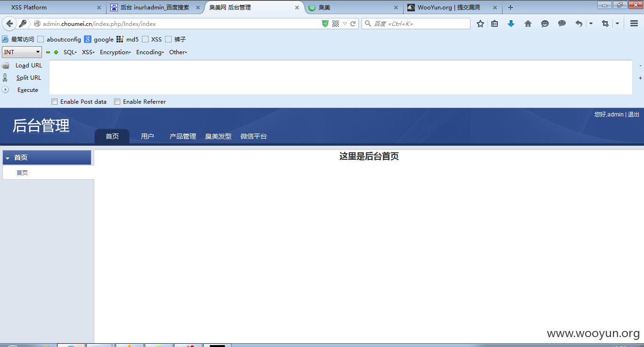Viewport: 644px width, 347px height.
Task: Shrink the HackBar text area with minus
Action: pyautogui.click(x=640, y=66)
